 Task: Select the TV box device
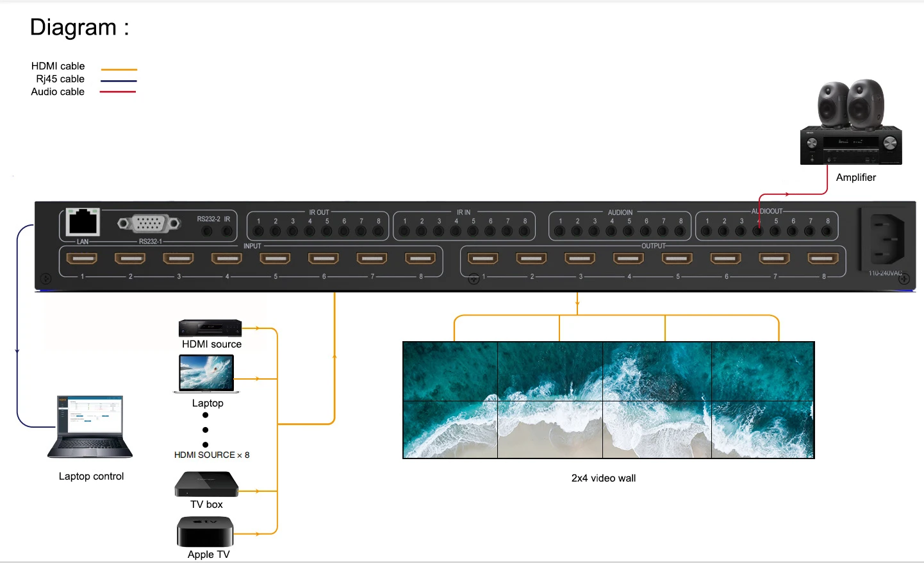pos(206,483)
